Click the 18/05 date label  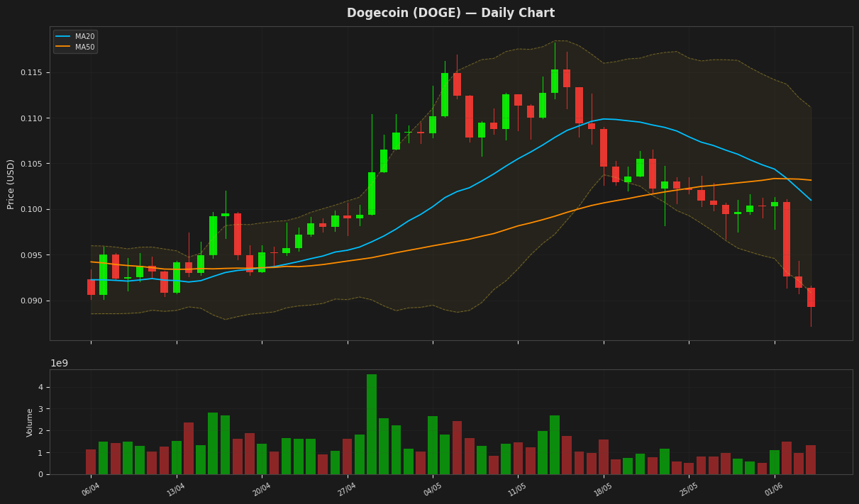[x=603, y=489]
